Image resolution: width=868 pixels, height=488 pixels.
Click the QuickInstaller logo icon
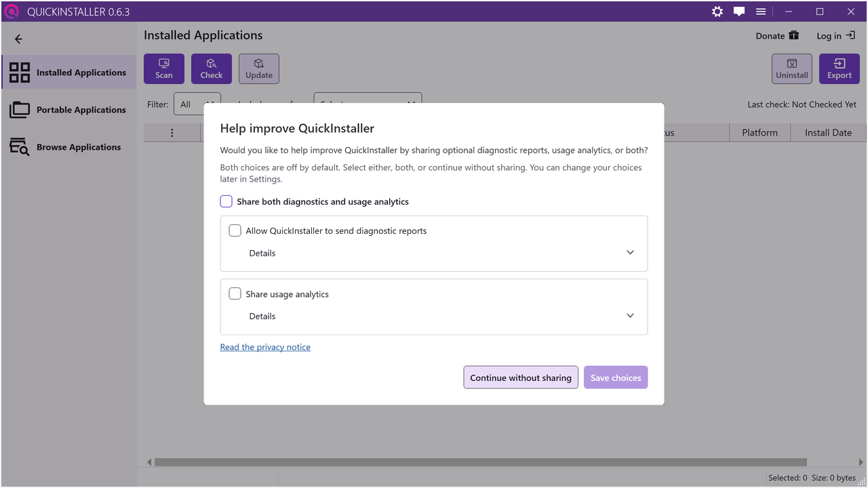point(12,12)
